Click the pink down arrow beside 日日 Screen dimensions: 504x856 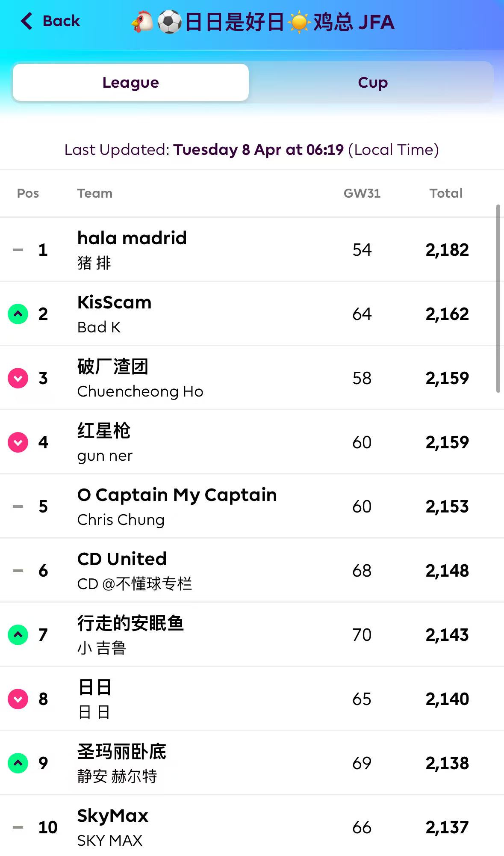[18, 699]
